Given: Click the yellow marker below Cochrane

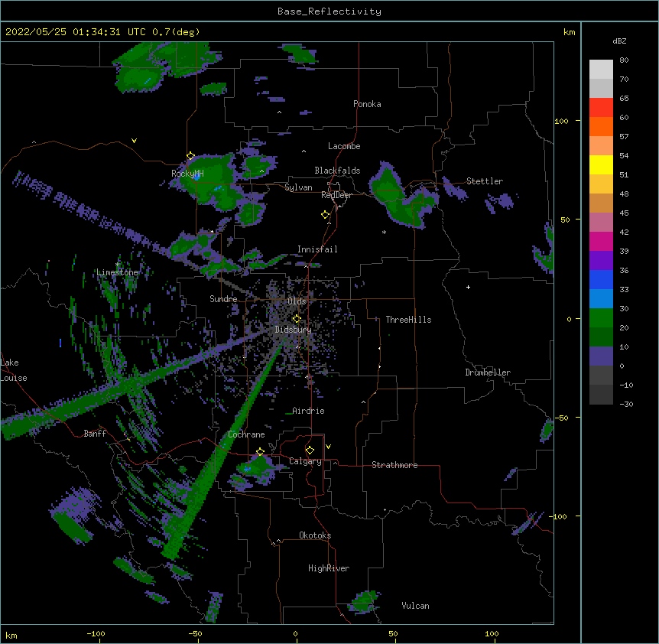Looking at the screenshot, I should pyautogui.click(x=260, y=452).
